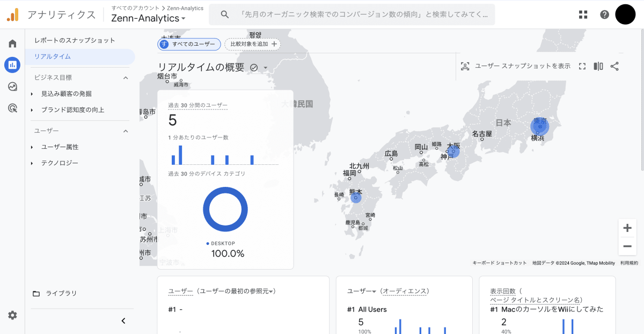This screenshot has width=644, height=334.
Task: Click the desktop device donut chart
Action: coord(225,209)
